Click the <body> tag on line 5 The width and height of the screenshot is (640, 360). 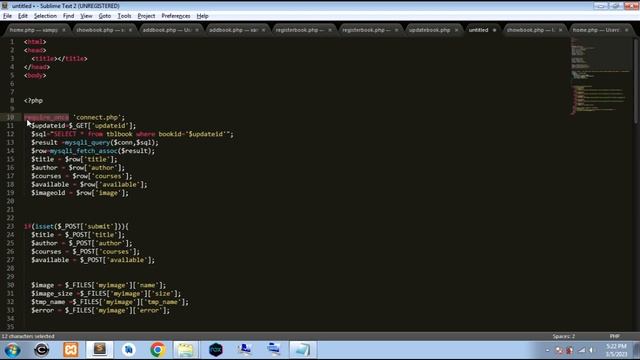tap(35, 76)
